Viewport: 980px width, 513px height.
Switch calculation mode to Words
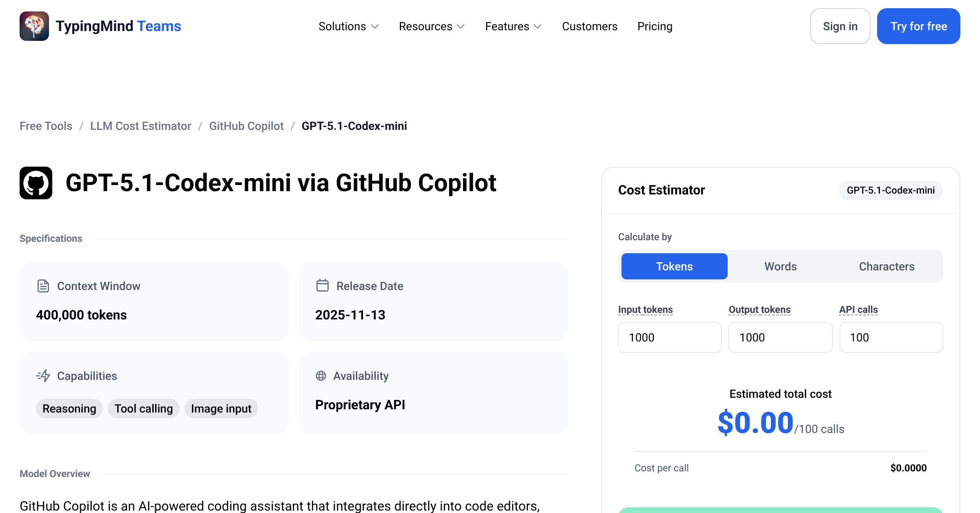[780, 266]
